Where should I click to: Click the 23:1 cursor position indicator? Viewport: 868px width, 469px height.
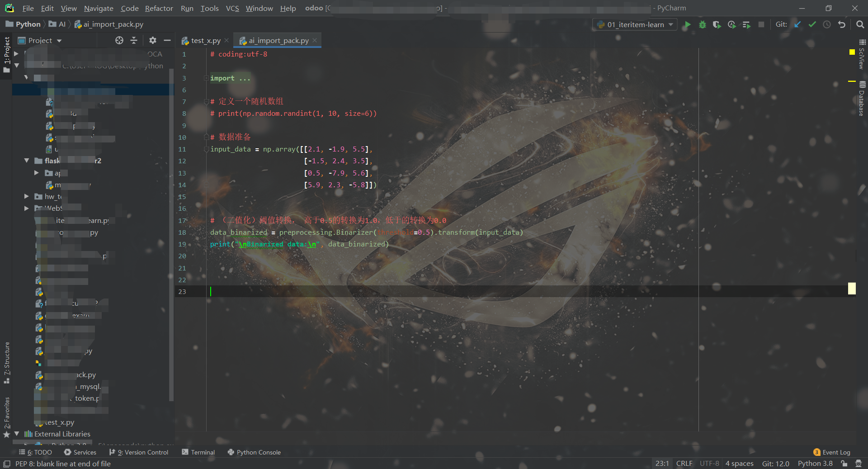(x=662, y=464)
